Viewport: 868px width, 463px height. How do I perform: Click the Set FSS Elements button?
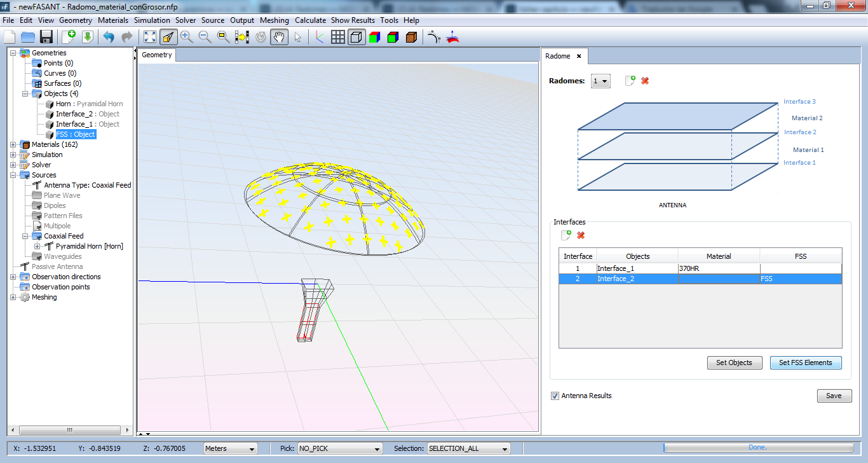805,363
